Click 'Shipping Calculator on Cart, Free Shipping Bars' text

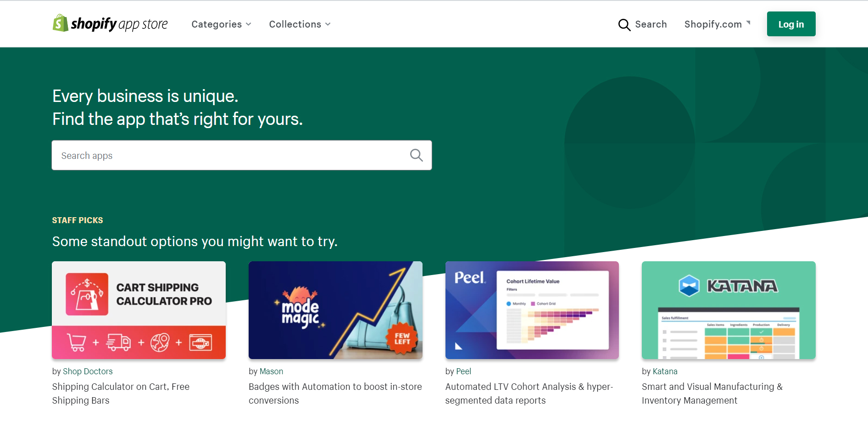point(121,394)
